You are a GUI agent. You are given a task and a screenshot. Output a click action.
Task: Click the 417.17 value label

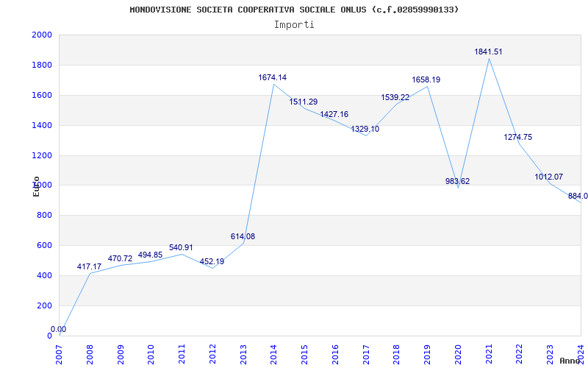tap(89, 266)
